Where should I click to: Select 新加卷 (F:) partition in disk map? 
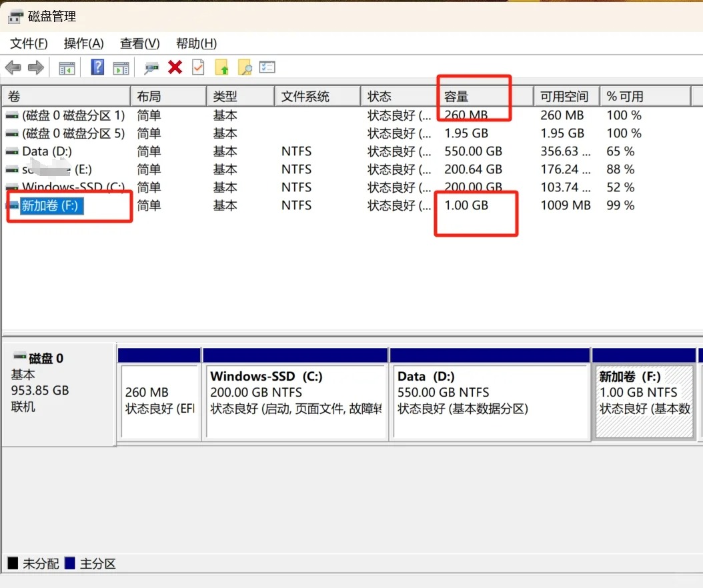click(645, 395)
